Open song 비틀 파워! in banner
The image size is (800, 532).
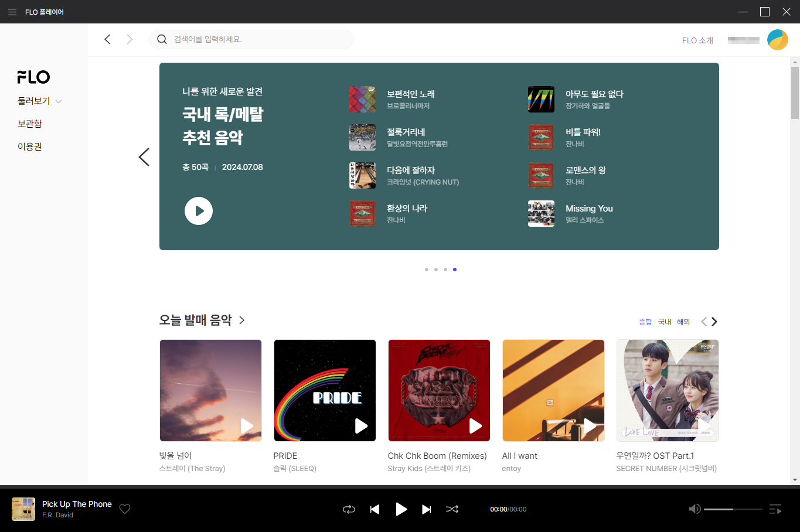tap(583, 132)
